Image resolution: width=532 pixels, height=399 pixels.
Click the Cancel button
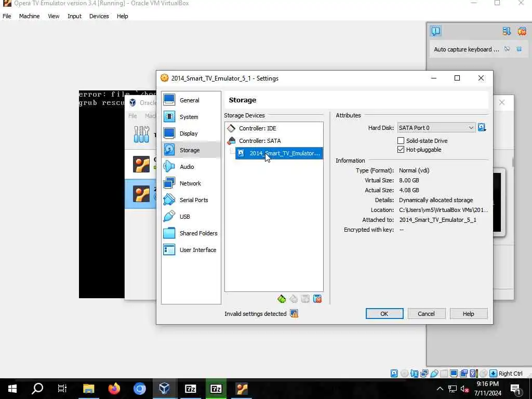(x=426, y=314)
